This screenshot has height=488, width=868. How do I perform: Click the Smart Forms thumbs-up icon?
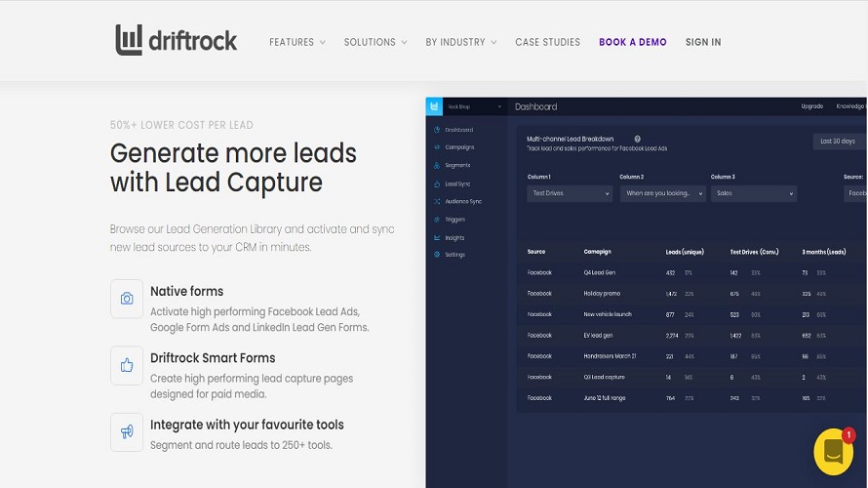(127, 366)
